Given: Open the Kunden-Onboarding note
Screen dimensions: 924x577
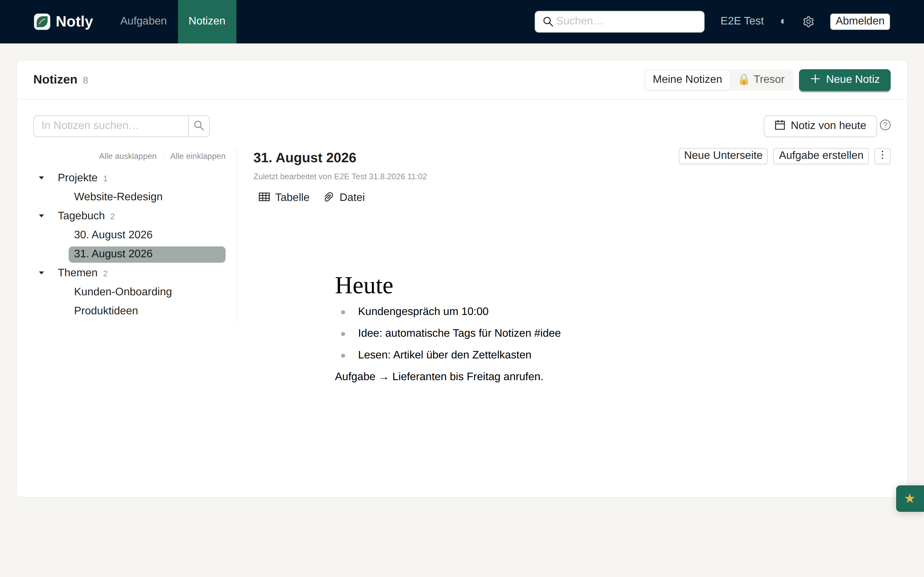Looking at the screenshot, I should [x=123, y=292].
